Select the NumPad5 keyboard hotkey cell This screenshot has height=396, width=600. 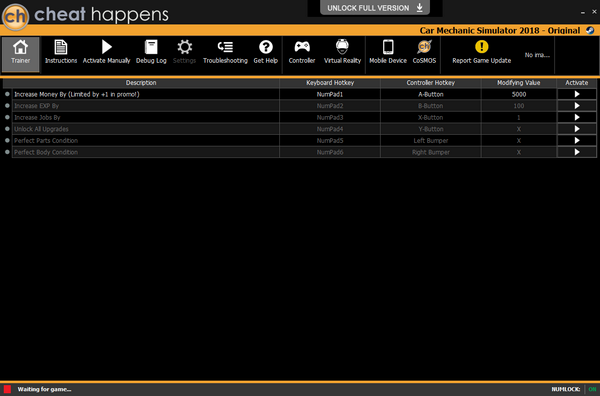(x=330, y=140)
